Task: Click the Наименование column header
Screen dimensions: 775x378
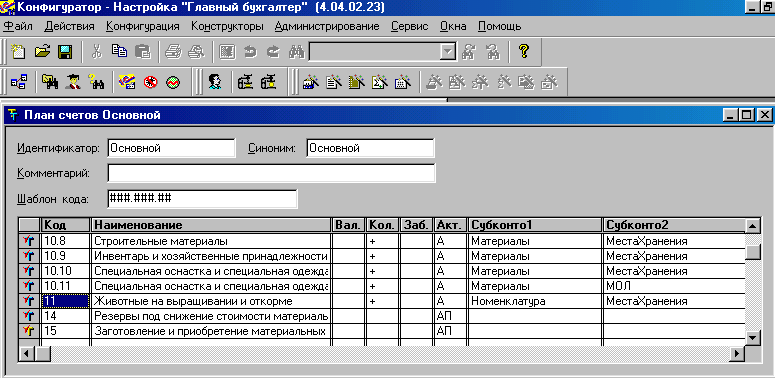Action: [211, 225]
